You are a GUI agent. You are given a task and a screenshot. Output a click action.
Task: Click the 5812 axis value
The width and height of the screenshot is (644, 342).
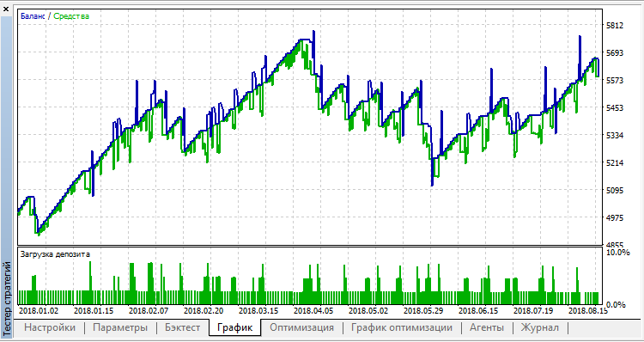coord(616,26)
